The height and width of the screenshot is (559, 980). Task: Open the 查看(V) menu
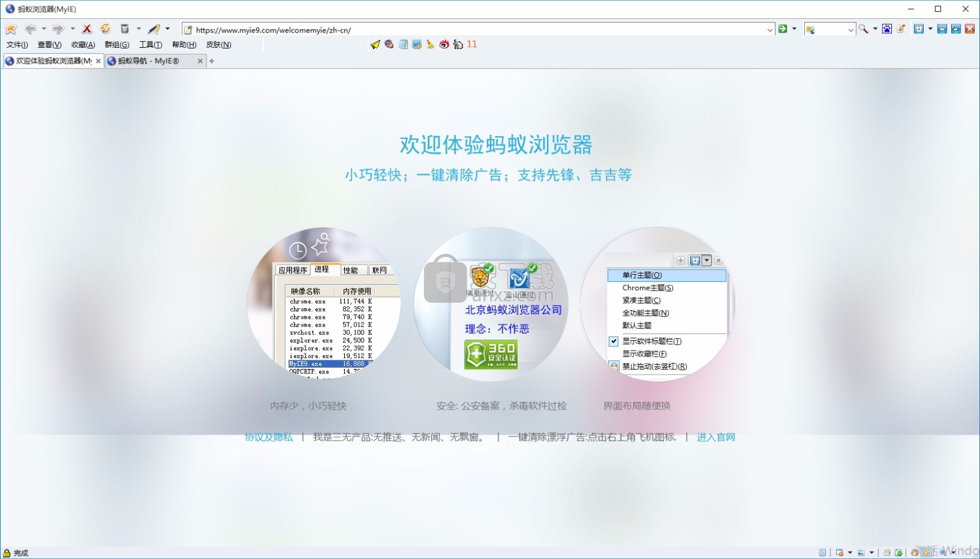click(50, 45)
